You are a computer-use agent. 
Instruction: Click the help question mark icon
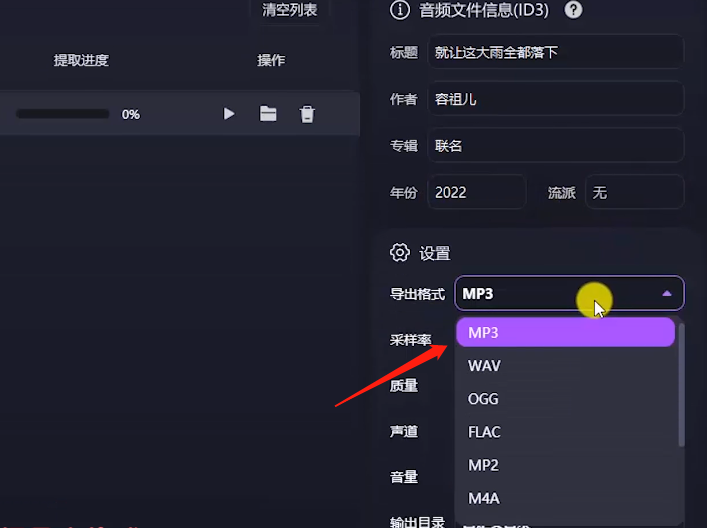click(x=573, y=10)
